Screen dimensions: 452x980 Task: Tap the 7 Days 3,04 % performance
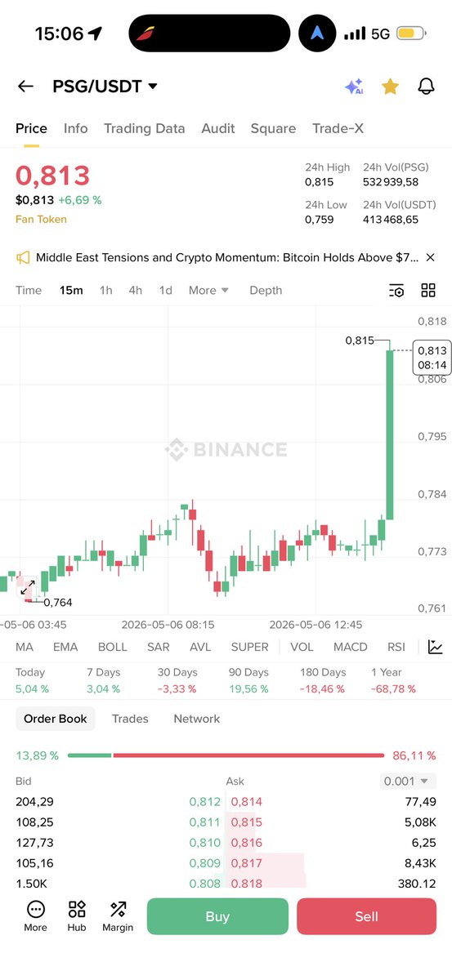pyautogui.click(x=104, y=680)
